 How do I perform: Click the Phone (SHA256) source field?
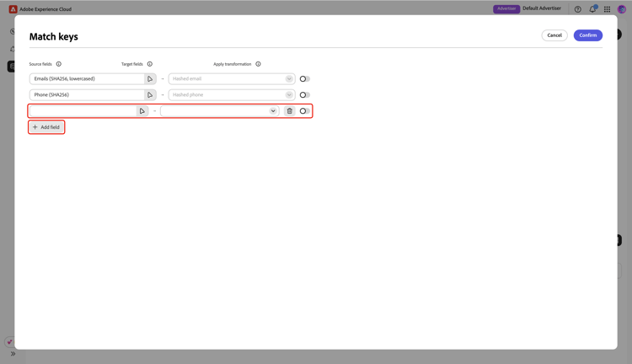click(87, 95)
